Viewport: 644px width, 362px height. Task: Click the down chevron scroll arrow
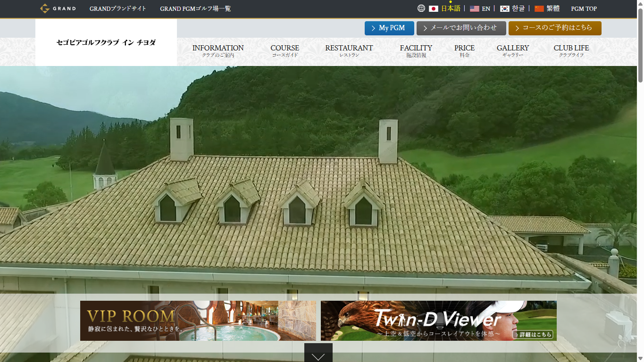coord(318,354)
